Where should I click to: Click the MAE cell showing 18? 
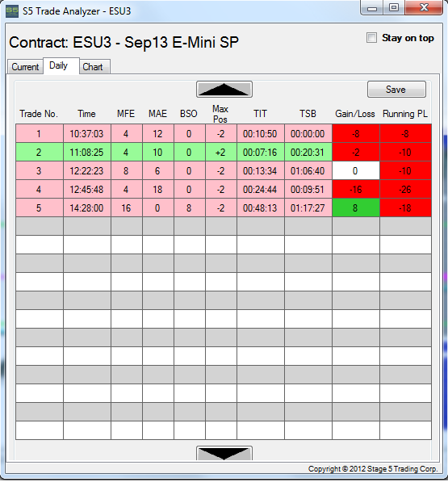coord(157,190)
